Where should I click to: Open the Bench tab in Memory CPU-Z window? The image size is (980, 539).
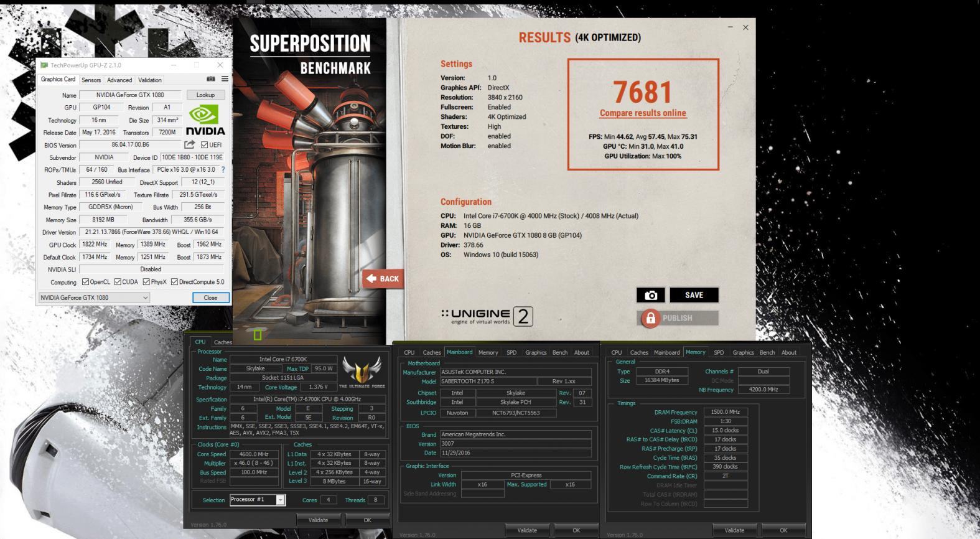tap(767, 352)
